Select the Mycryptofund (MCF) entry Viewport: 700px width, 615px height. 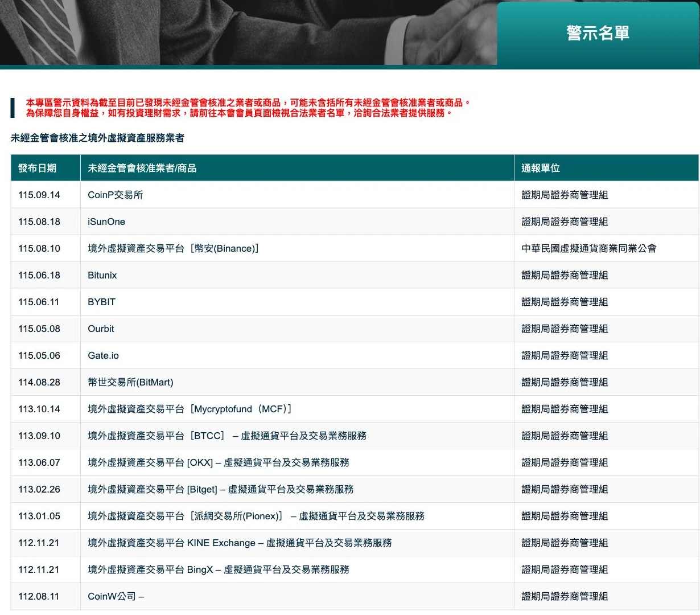coord(190,409)
